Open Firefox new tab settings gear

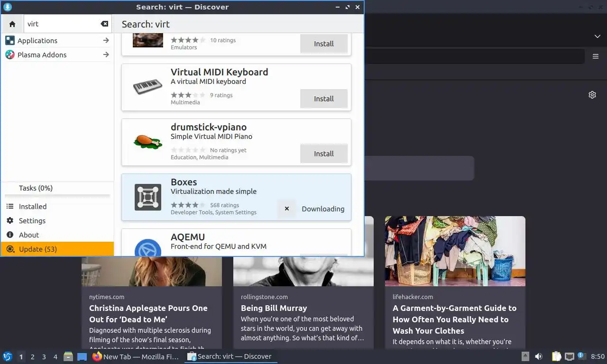[592, 95]
